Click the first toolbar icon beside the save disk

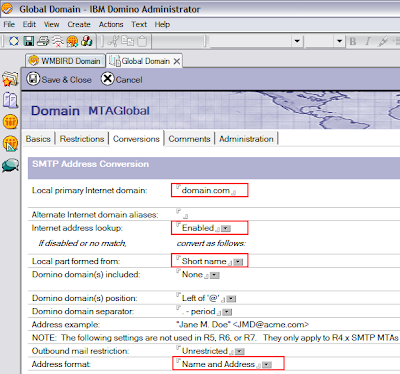tap(14, 41)
